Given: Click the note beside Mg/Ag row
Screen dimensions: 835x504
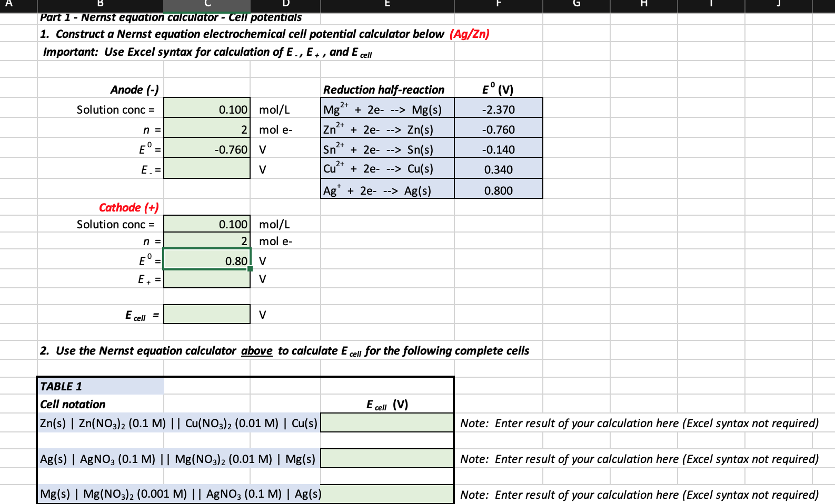Looking at the screenshot, I should pyautogui.click(x=640, y=495).
